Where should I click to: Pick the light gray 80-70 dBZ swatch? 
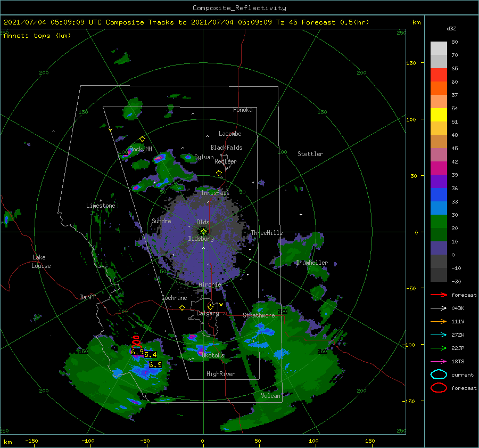[x=439, y=48]
